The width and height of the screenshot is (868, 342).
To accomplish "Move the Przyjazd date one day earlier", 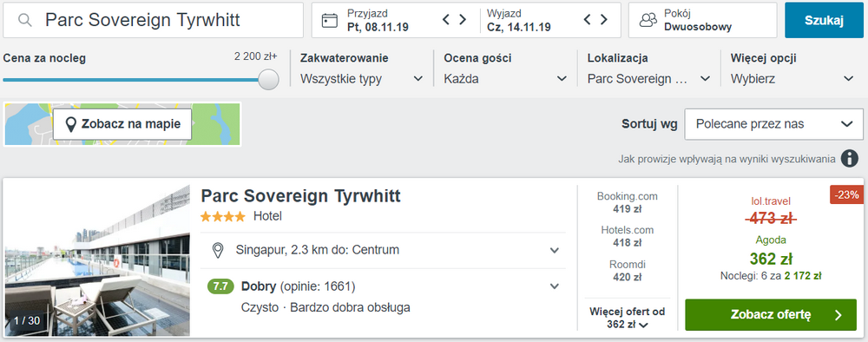I will 446,20.
